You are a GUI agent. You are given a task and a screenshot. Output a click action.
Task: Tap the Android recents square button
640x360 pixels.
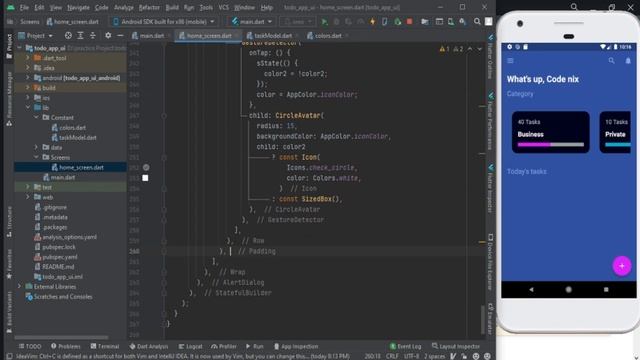point(606,289)
